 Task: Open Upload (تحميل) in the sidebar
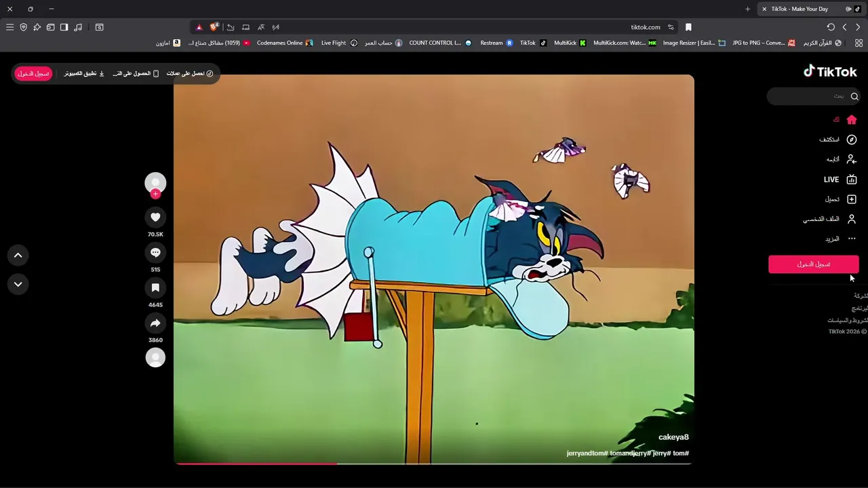841,199
